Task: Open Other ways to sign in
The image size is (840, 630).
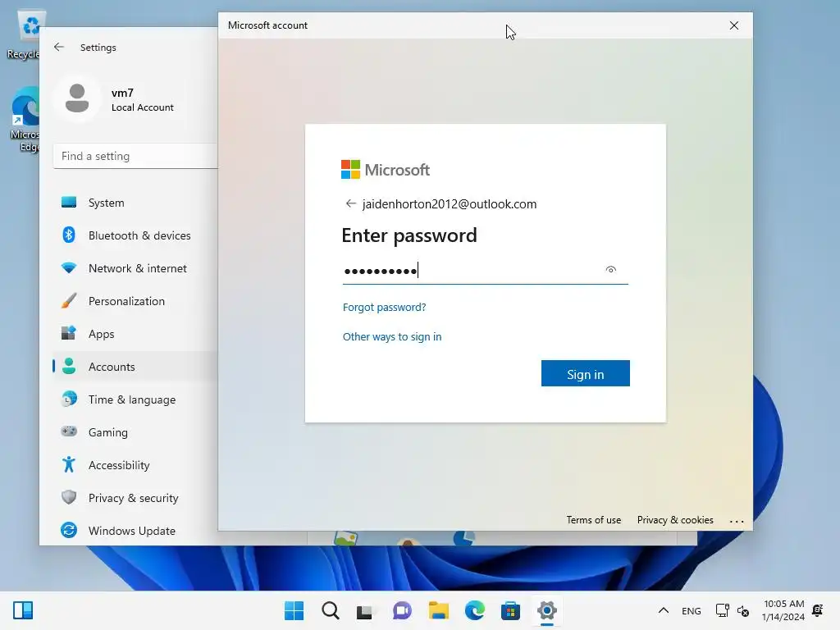Action: point(391,336)
